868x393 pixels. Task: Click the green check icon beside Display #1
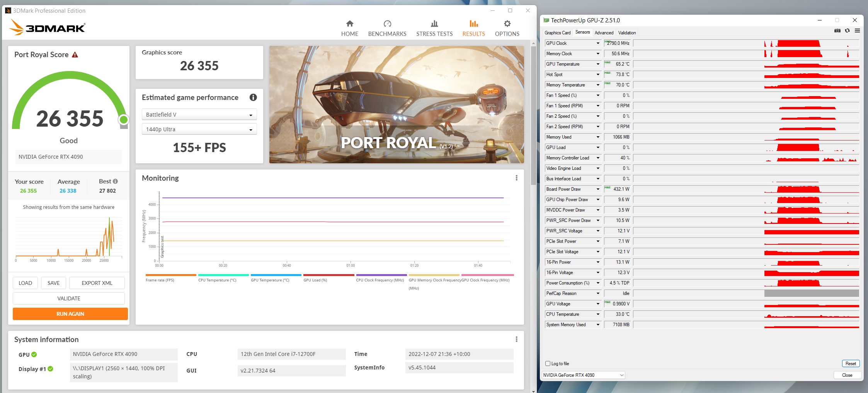[50, 369]
